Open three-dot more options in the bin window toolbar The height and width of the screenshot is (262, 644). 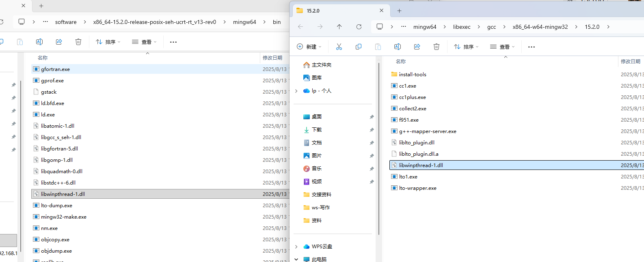173,42
